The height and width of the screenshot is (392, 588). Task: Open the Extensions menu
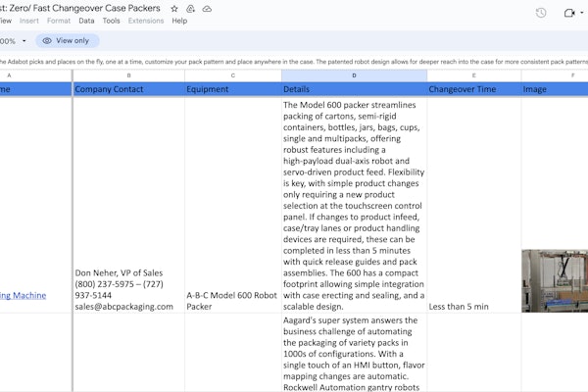click(x=146, y=20)
